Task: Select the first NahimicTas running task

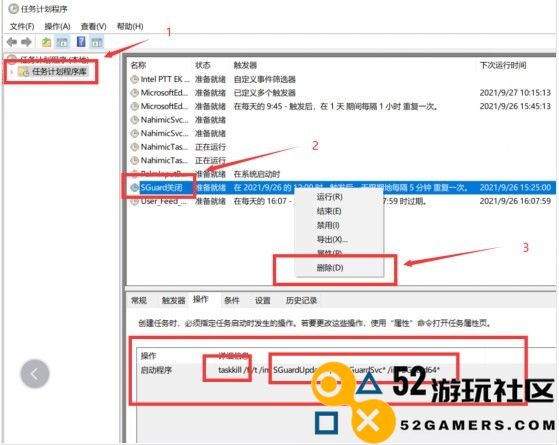Action: (x=341, y=147)
